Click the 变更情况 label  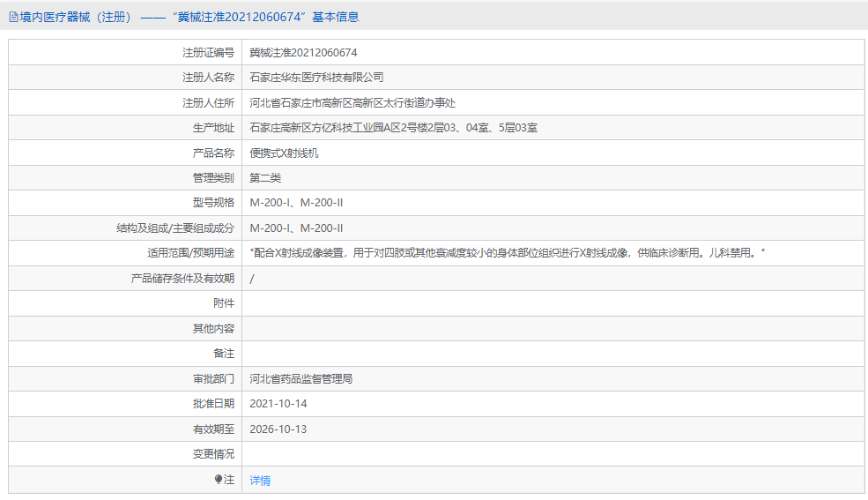click(x=213, y=454)
